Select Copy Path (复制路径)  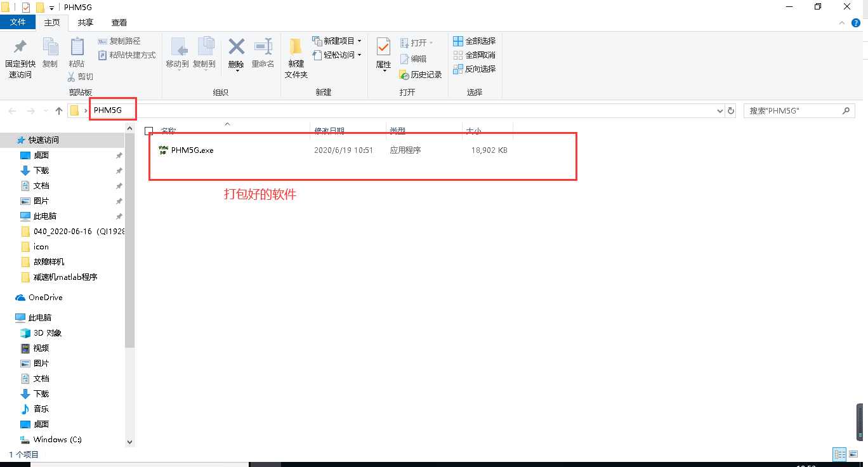coord(119,41)
